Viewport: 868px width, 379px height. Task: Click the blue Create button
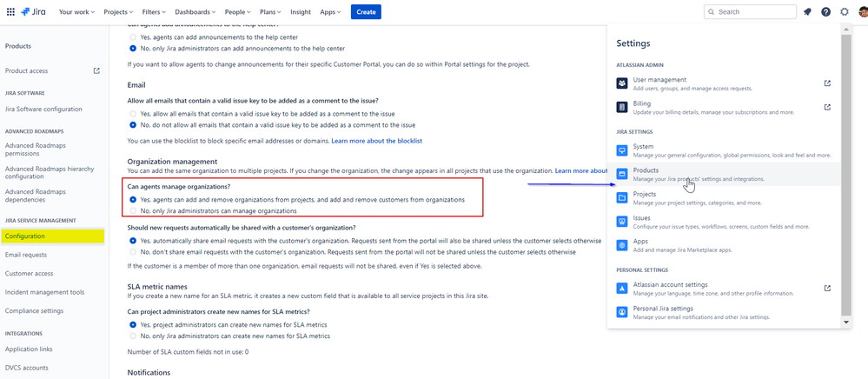click(x=366, y=11)
